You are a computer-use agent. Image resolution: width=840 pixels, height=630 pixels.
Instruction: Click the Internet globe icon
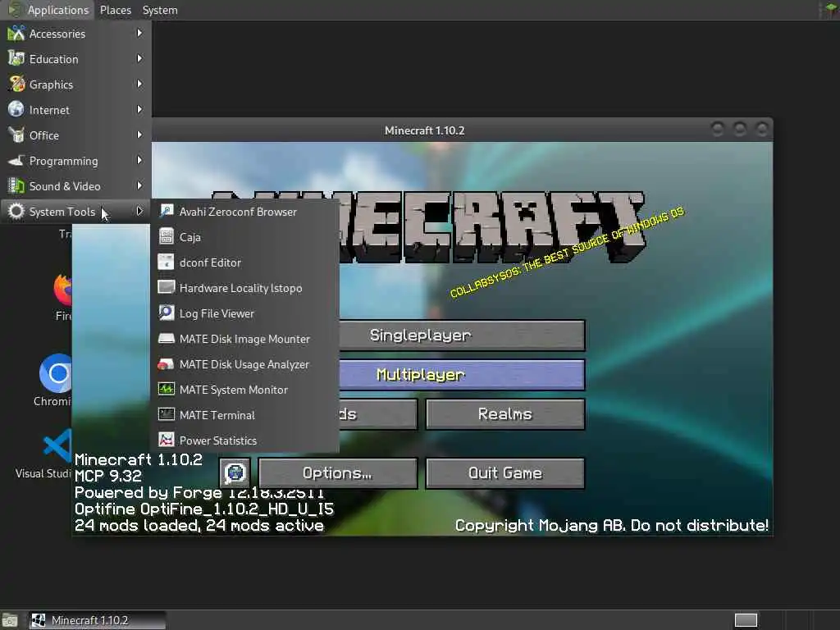pos(16,109)
